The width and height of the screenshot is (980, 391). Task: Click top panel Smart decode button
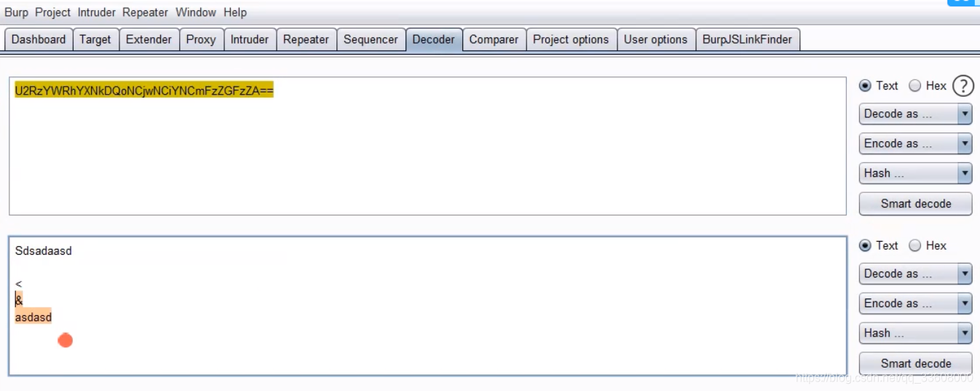(x=916, y=204)
